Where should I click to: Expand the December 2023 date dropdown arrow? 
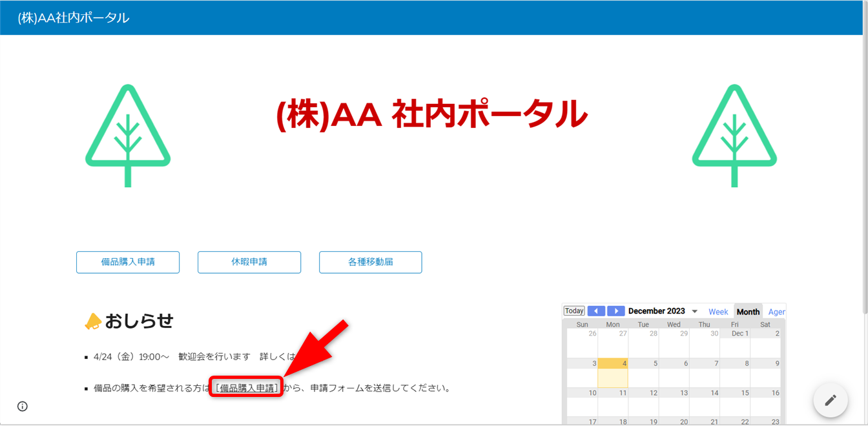click(x=695, y=312)
